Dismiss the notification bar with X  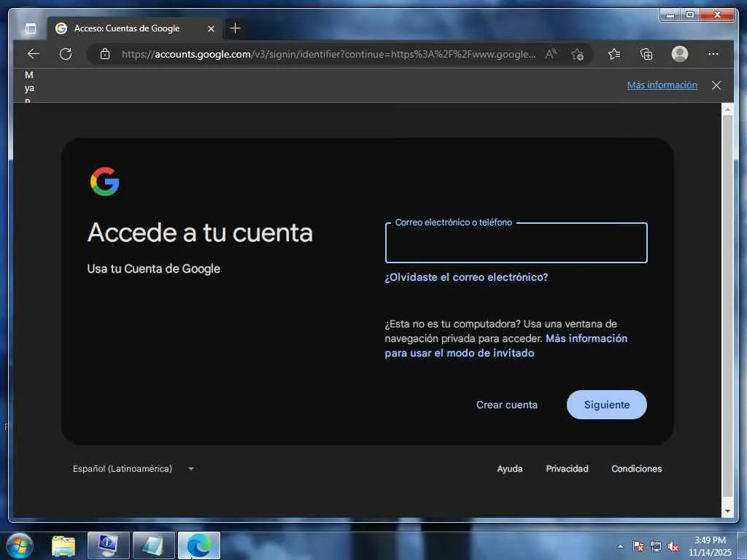point(716,85)
